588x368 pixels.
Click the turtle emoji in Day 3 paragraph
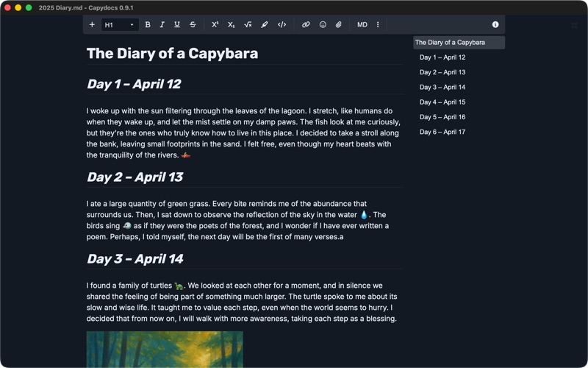(x=179, y=286)
